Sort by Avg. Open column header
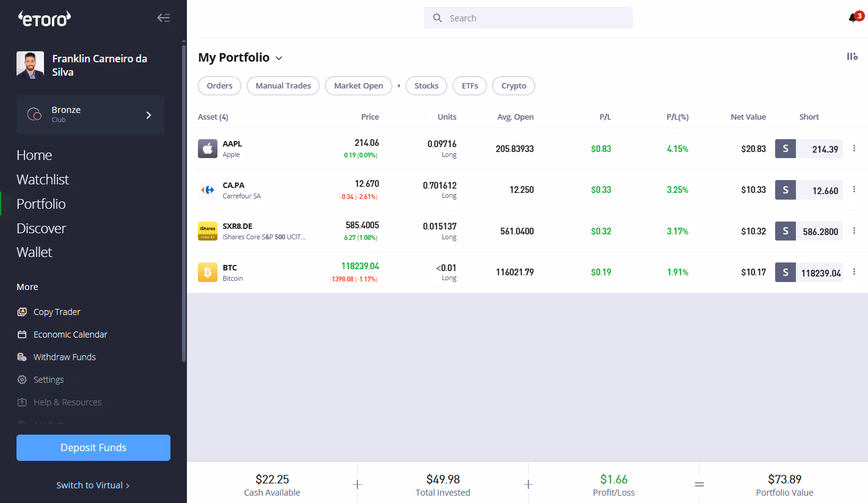 (516, 117)
